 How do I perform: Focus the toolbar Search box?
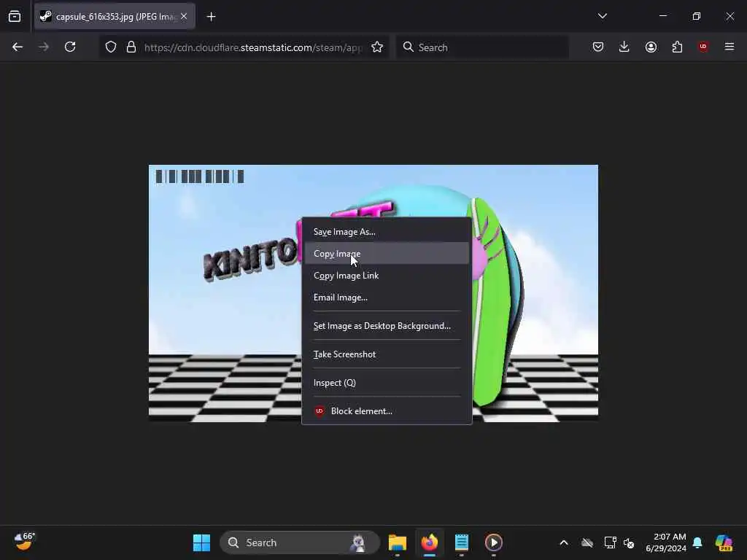point(483,47)
